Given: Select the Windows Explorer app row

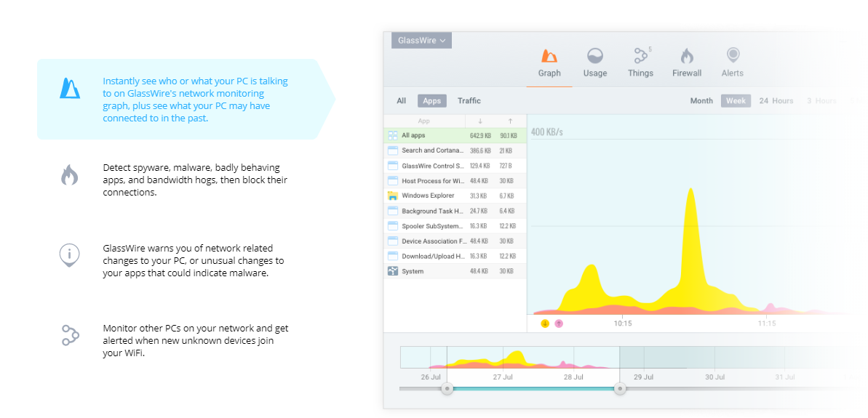Looking at the screenshot, I should coord(455,196).
